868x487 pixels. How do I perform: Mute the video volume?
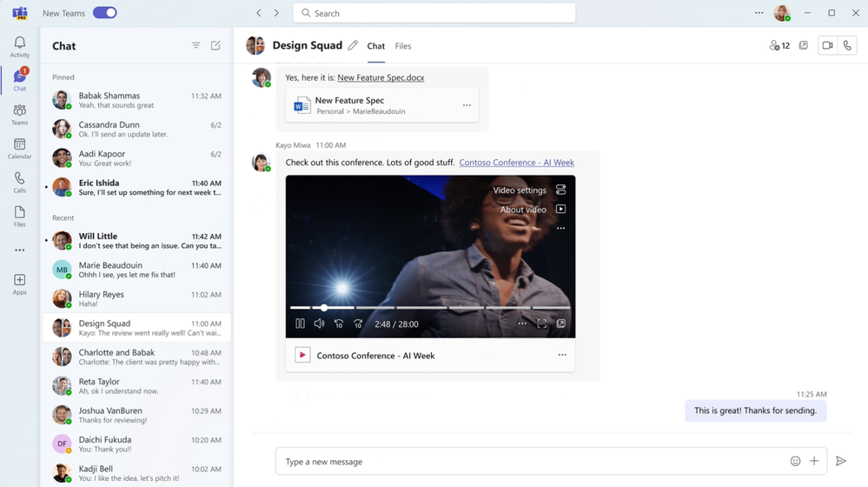(x=319, y=324)
